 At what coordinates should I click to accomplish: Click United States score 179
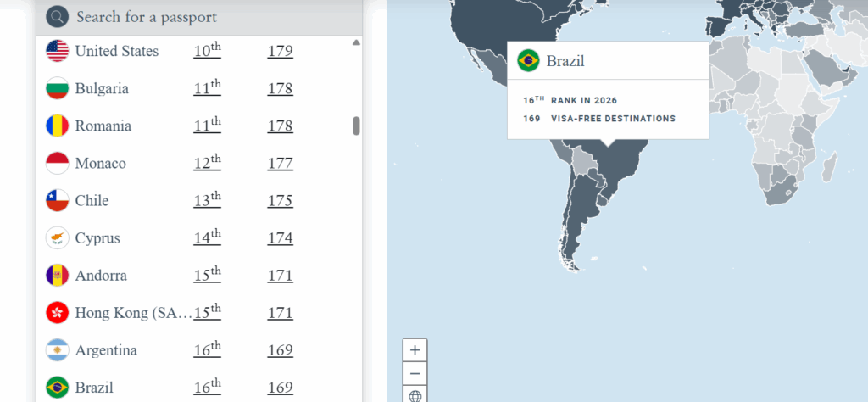click(280, 52)
